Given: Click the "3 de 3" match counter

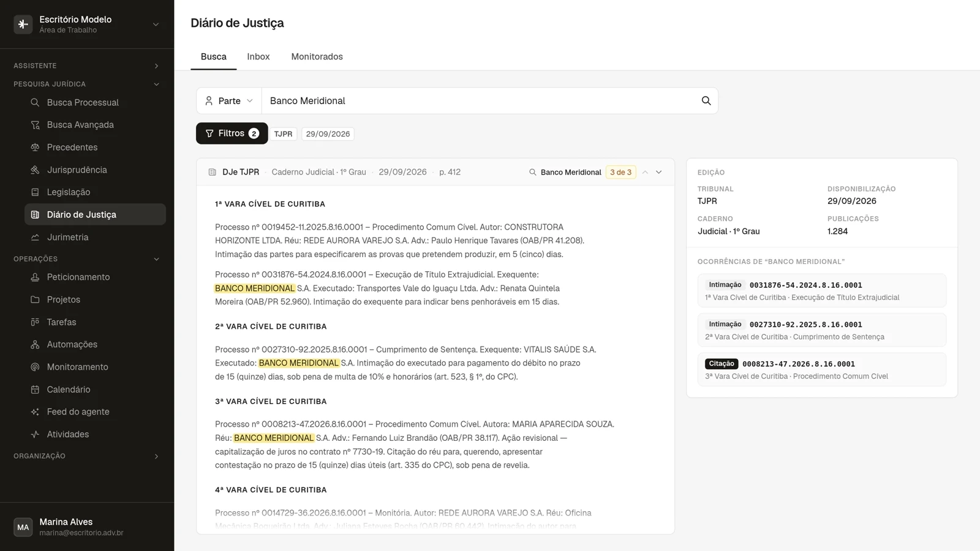Looking at the screenshot, I should click(620, 172).
